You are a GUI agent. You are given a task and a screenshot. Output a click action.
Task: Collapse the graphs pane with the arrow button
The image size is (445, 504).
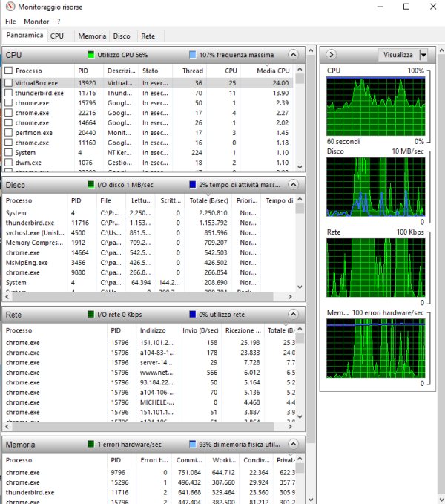(332, 55)
